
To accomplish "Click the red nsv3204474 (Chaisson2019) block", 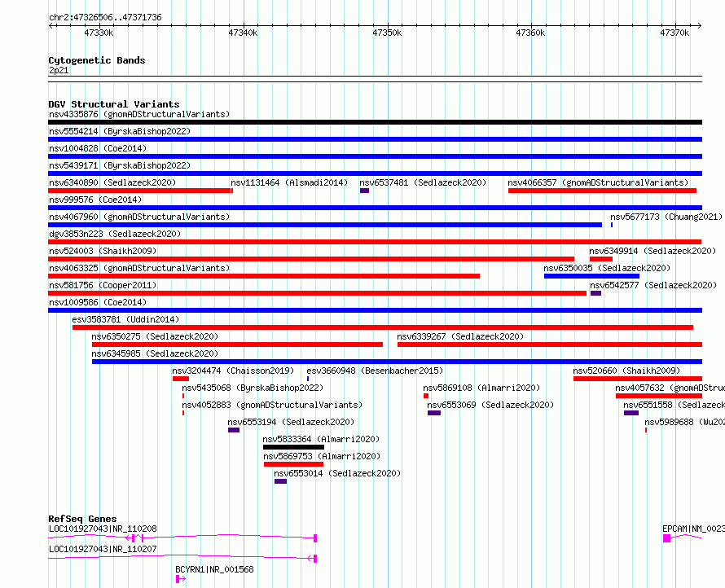I will pyautogui.click(x=180, y=379).
